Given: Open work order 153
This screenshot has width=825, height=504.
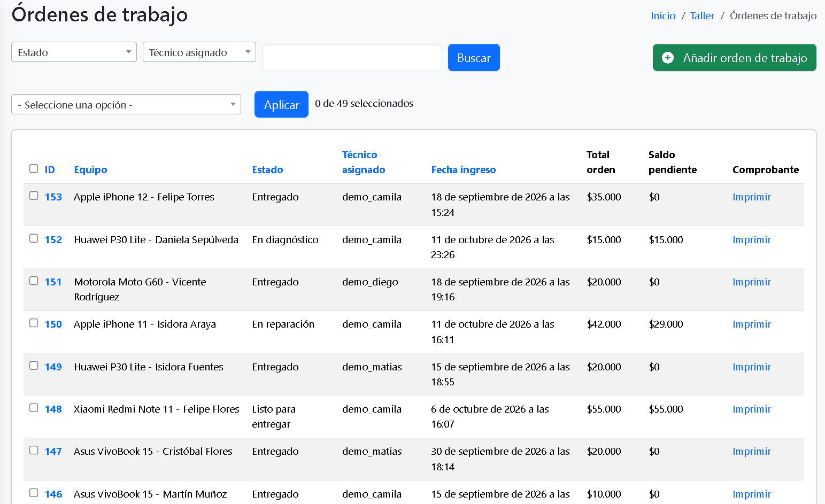Looking at the screenshot, I should 53,197.
